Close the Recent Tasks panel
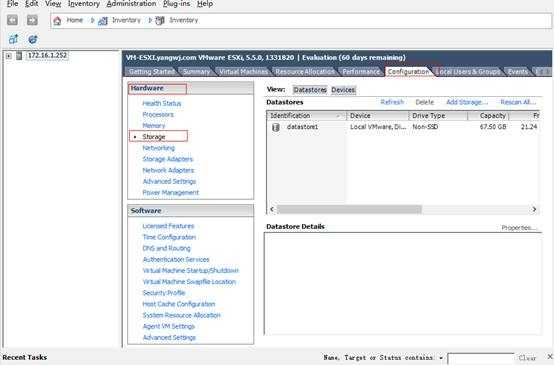 (x=550, y=357)
